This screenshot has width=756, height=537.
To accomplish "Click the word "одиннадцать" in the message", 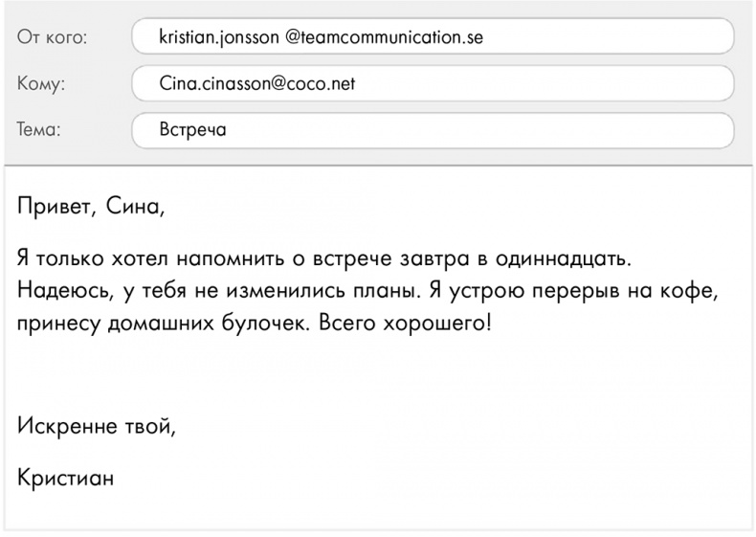I will (x=566, y=258).
